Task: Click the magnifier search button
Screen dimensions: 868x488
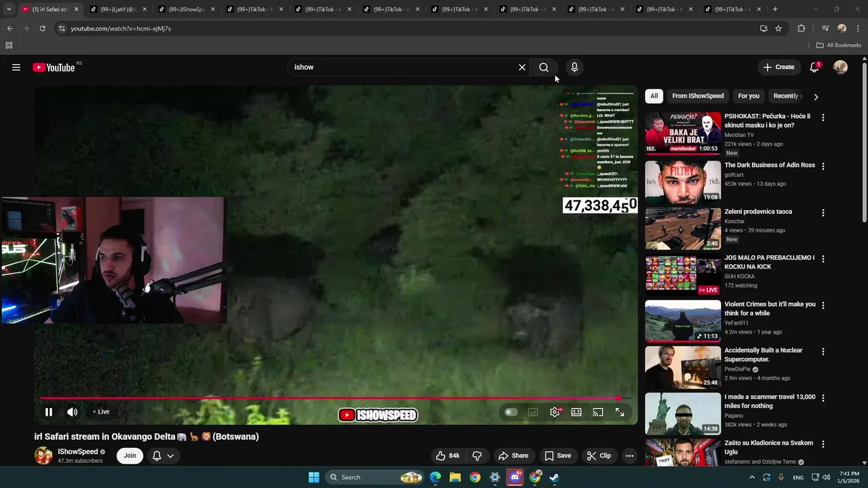Action: [544, 67]
